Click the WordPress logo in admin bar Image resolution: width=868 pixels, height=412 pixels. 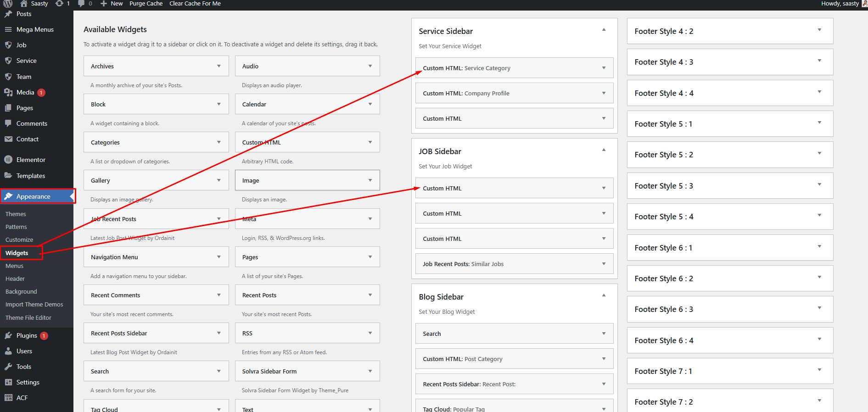click(x=8, y=4)
